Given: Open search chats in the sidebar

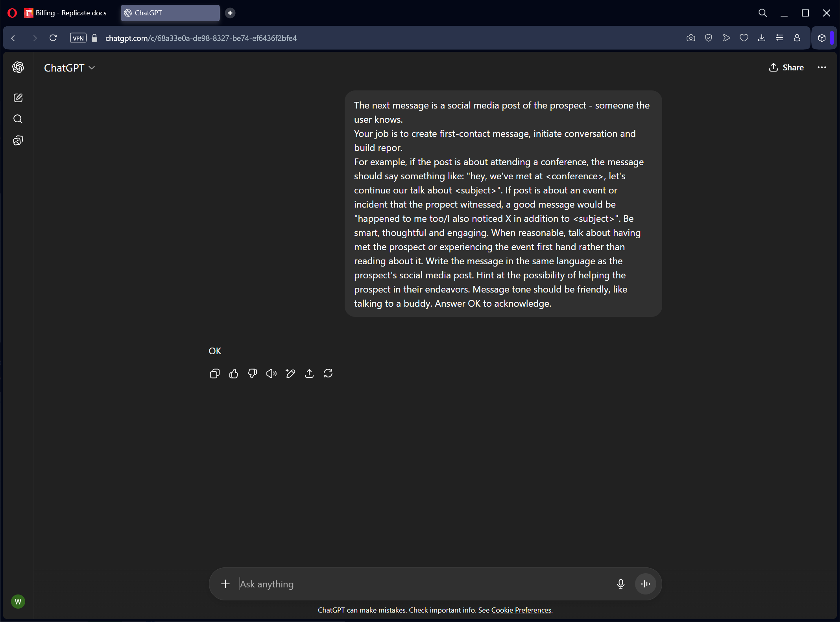Looking at the screenshot, I should pos(18,119).
